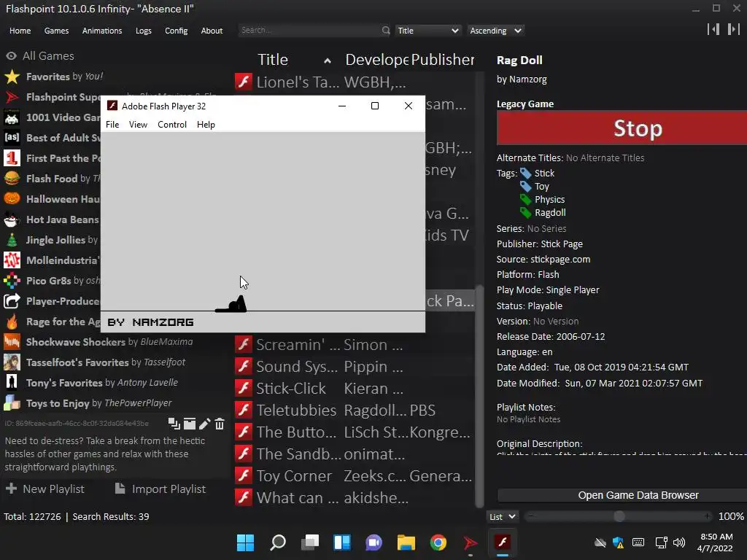
Task: Click Import Playlist
Action: tap(160, 489)
